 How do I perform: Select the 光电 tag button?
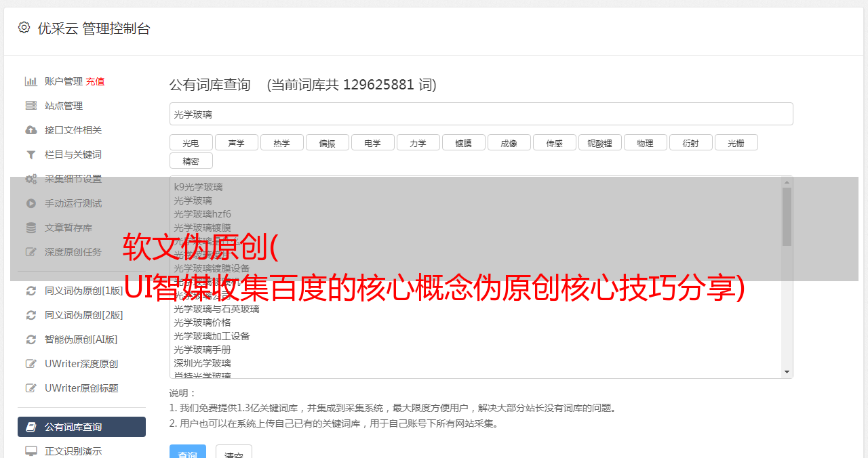[x=191, y=143]
